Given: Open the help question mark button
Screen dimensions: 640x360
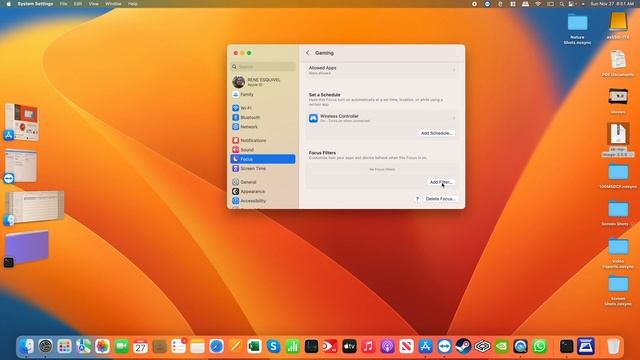Looking at the screenshot, I should click(417, 199).
